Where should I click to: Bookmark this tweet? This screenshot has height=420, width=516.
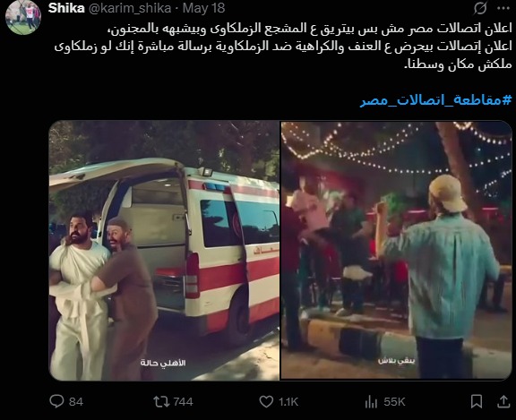point(477,401)
